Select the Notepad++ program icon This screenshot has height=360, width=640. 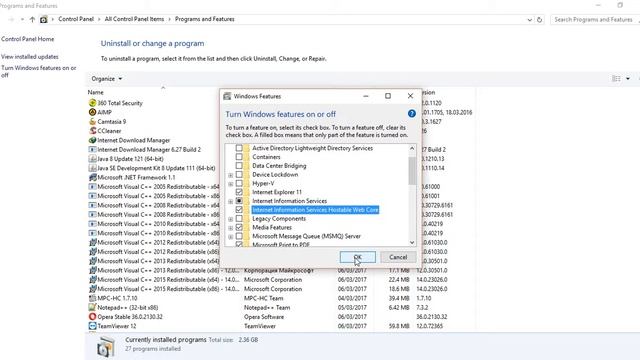pos(92,307)
